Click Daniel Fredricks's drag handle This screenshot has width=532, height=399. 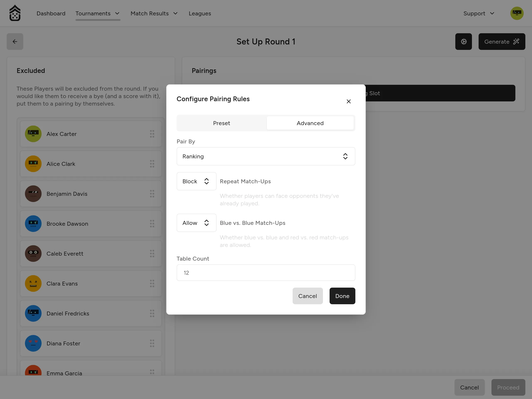point(152,313)
